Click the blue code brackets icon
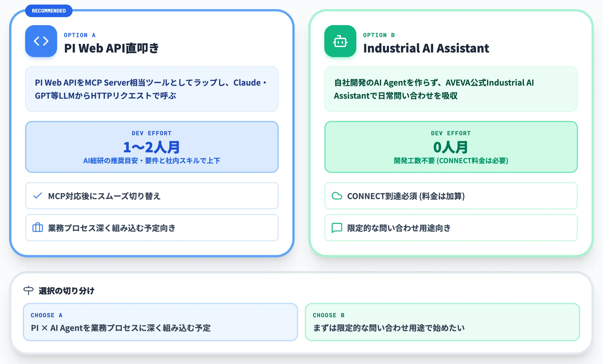This screenshot has width=603, height=364. pyautogui.click(x=41, y=41)
